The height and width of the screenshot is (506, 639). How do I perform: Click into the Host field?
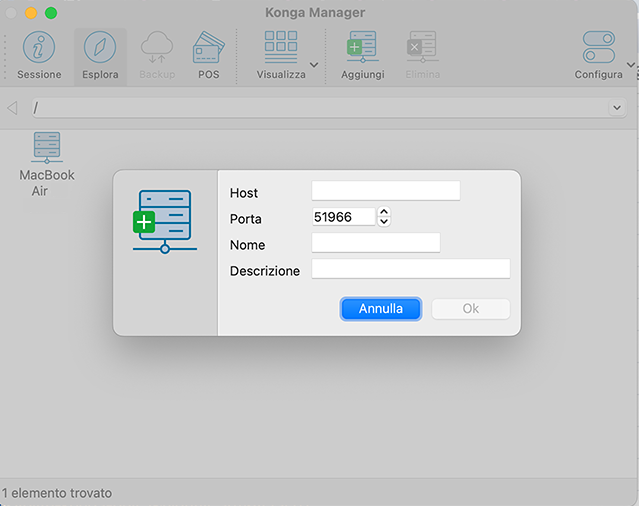click(x=385, y=191)
